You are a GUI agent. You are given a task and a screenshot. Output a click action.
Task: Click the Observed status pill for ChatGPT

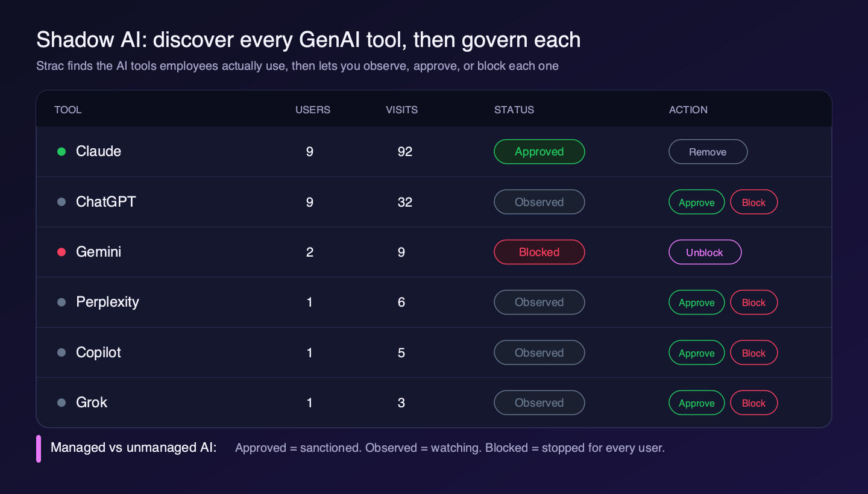tap(539, 202)
